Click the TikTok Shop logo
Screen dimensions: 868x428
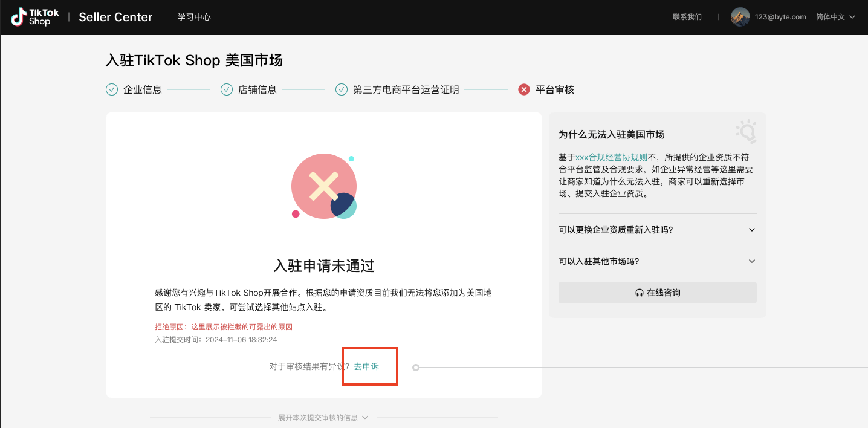[x=34, y=16]
